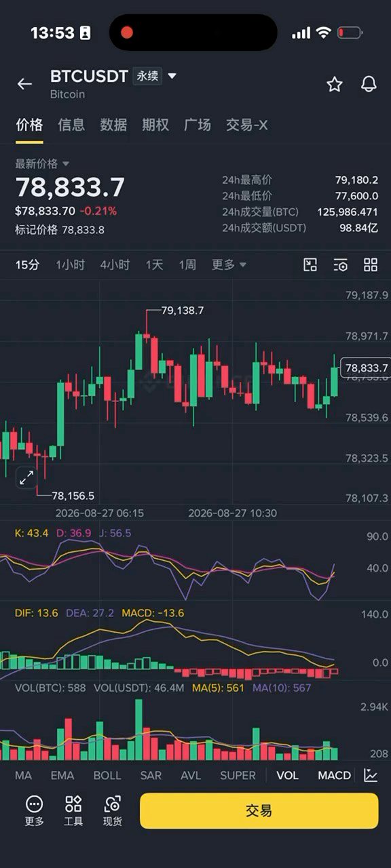Toggle the MACD sub-indicator

335,775
